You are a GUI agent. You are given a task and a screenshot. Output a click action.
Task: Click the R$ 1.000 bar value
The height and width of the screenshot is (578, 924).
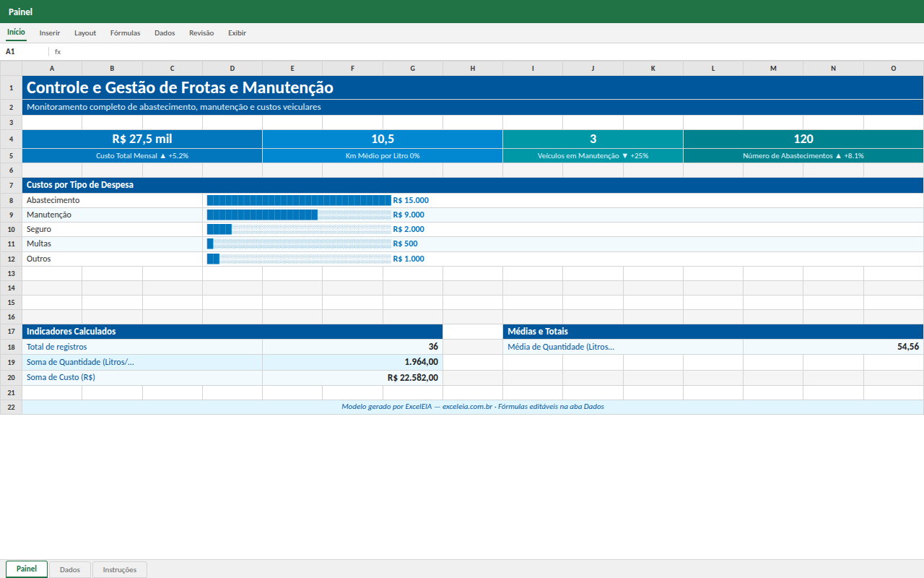tap(409, 259)
